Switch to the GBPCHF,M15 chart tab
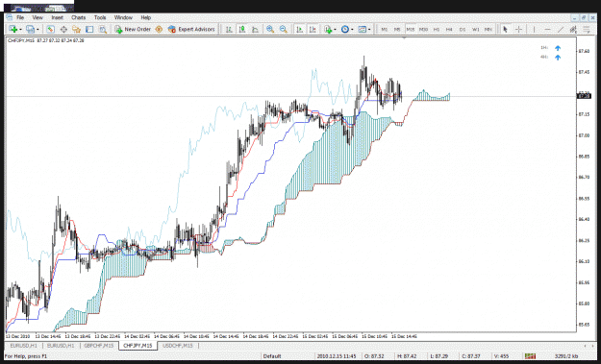The width and height of the screenshot is (601, 364). click(x=98, y=346)
